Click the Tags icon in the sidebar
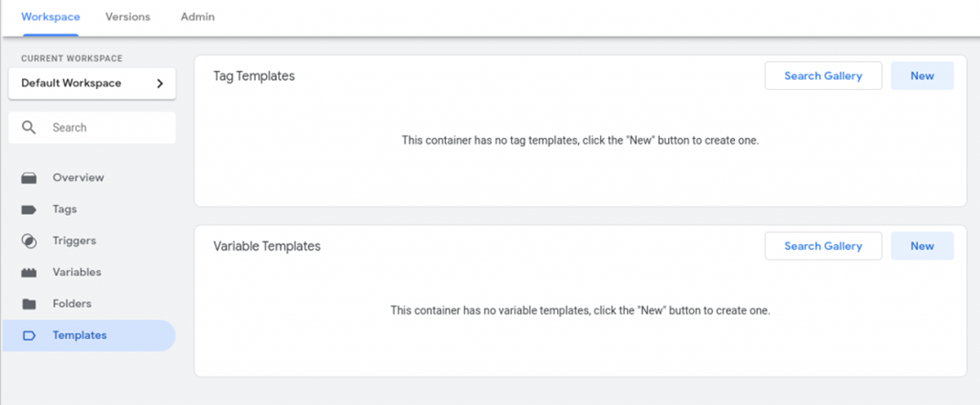 pyautogui.click(x=29, y=209)
